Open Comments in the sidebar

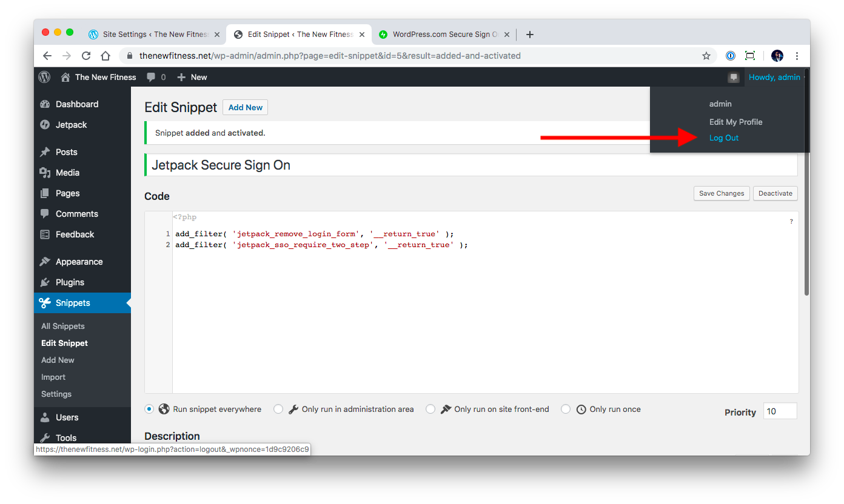pyautogui.click(x=82, y=214)
